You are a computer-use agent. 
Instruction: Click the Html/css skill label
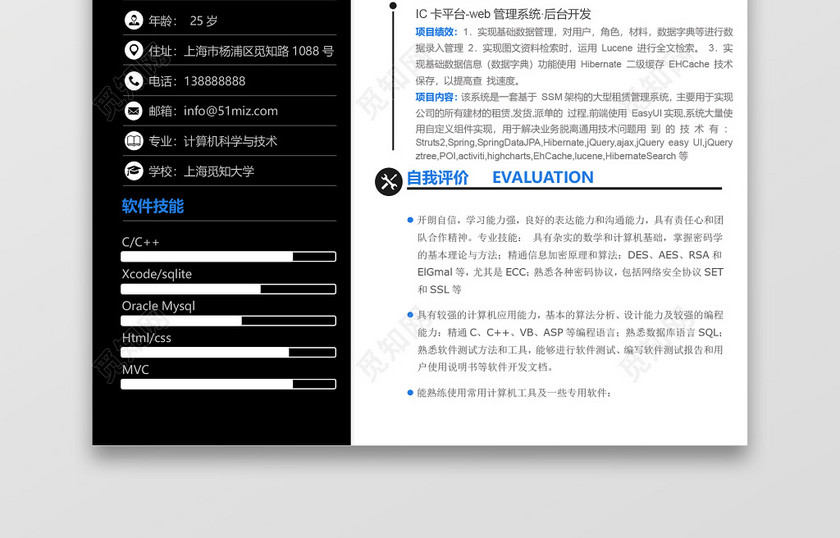[x=146, y=338]
